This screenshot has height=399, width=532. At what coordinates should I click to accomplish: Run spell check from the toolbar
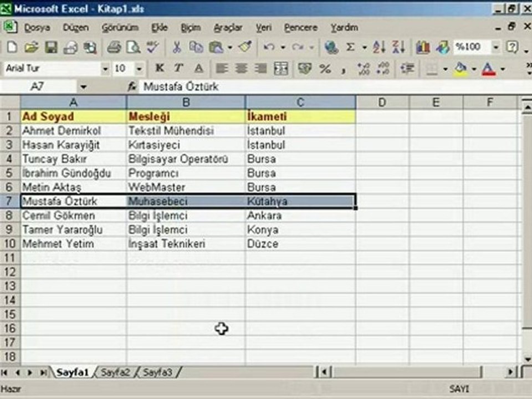153,47
